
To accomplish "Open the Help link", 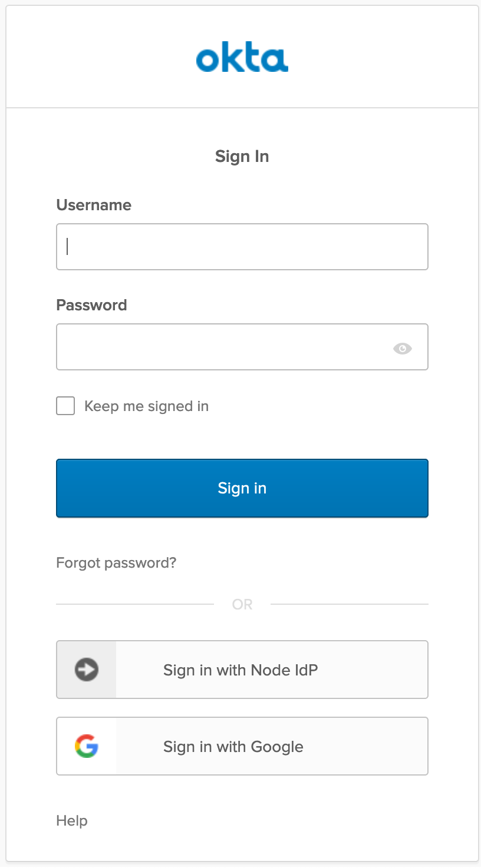I will [x=72, y=820].
